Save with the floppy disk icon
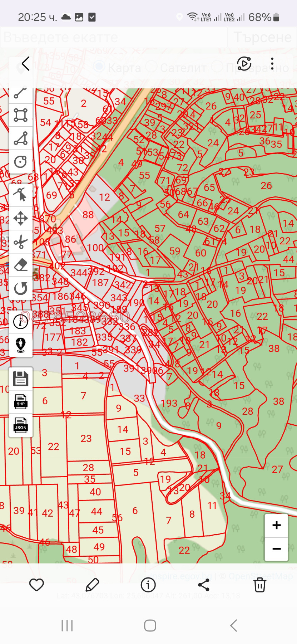Viewport: 297px width, 644px height. pyautogui.click(x=20, y=379)
